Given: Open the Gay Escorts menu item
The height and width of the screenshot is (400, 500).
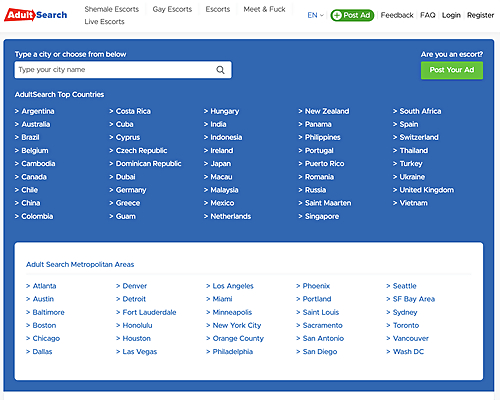Looking at the screenshot, I should pos(172,9).
